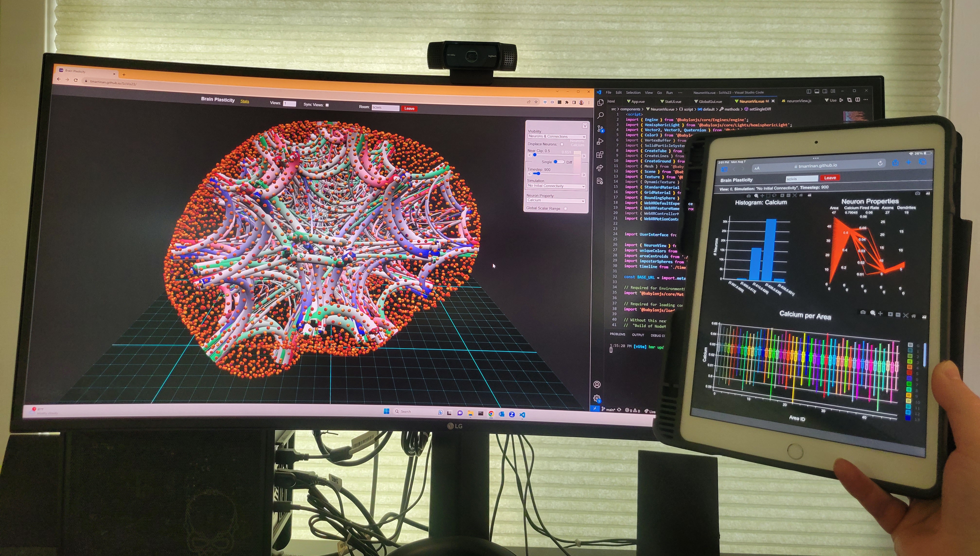
Task: Enable the Displace Neurons checkbox
Action: pos(562,144)
